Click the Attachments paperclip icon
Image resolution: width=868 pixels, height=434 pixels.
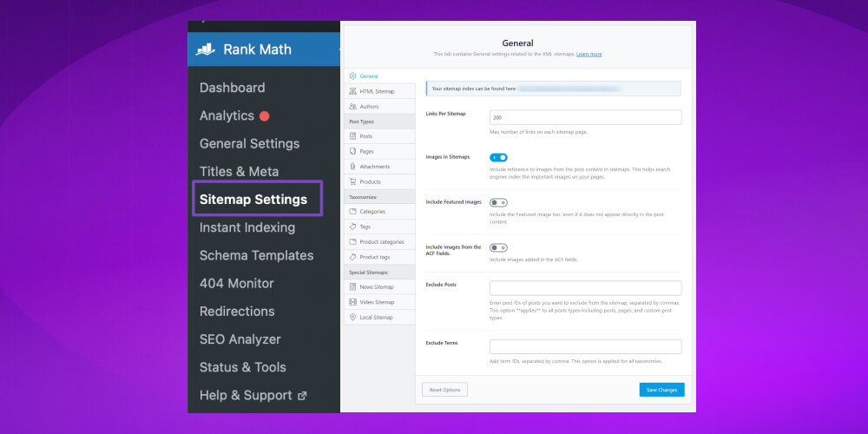[x=352, y=167]
